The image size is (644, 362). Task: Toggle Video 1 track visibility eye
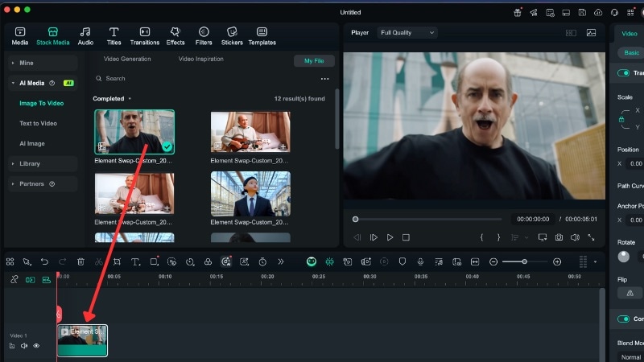36,346
